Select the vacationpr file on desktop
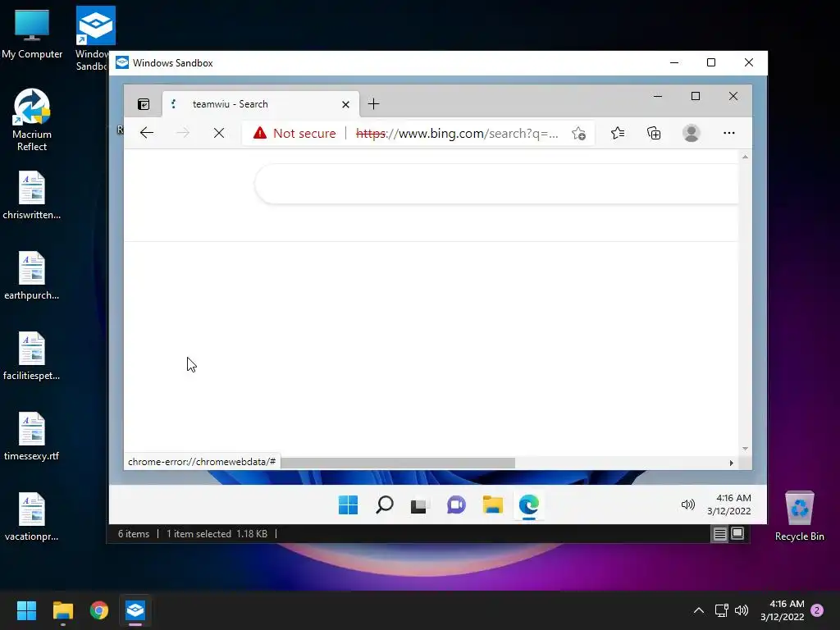This screenshot has width=840, height=630. pos(32,517)
